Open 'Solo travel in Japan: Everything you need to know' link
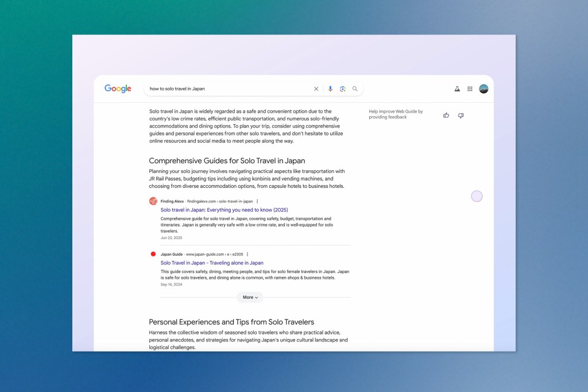The image size is (588, 392). [x=225, y=210]
